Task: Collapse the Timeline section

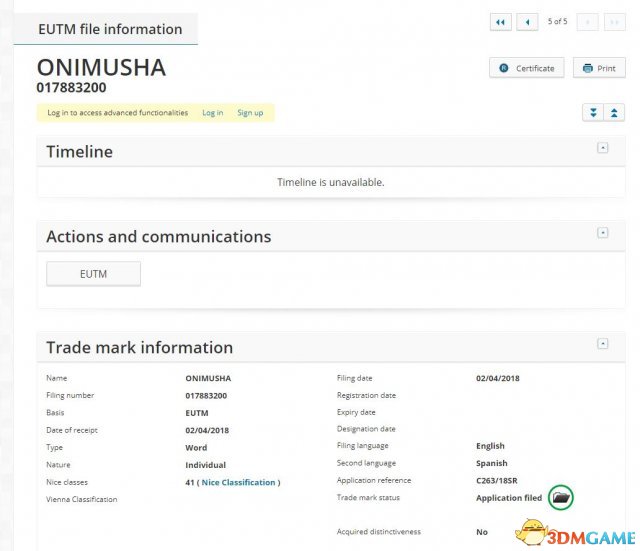Action: tap(602, 148)
